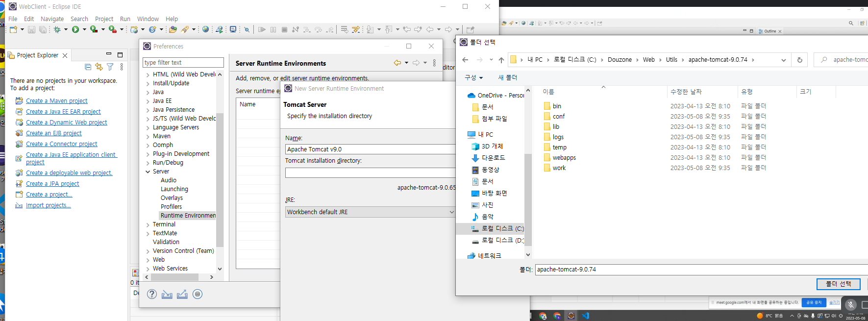Viewport: 868px width, 321px height.
Task: Click the 폴더 선택 button
Action: [x=839, y=284]
